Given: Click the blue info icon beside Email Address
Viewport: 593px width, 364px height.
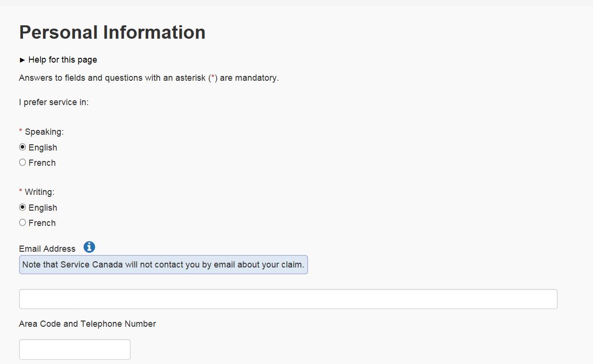Looking at the screenshot, I should (89, 247).
